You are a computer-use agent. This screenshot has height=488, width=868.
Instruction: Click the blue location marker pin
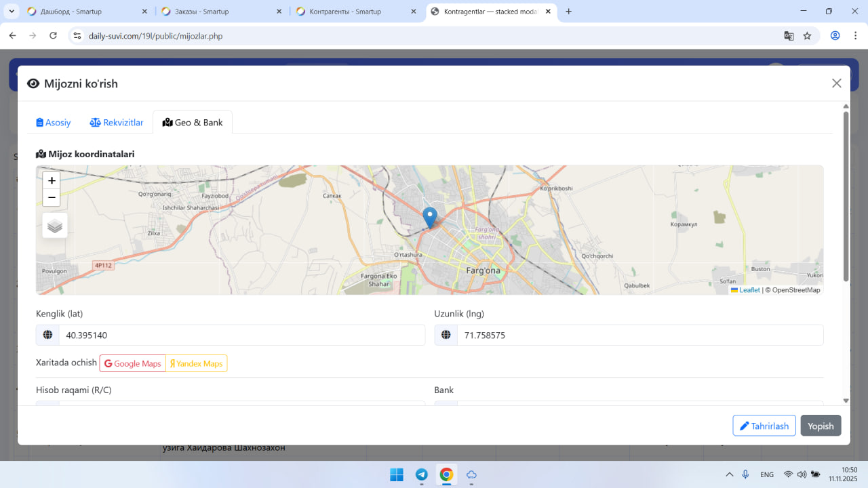coord(429,217)
